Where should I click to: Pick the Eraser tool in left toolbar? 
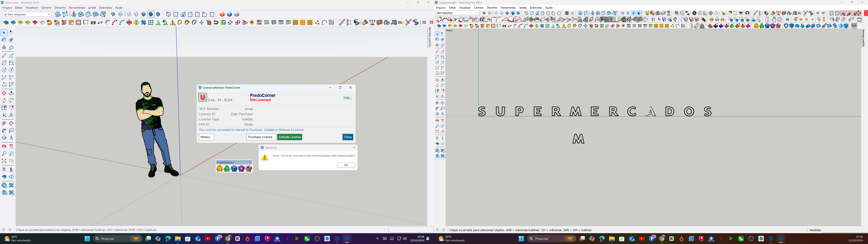pos(11,40)
